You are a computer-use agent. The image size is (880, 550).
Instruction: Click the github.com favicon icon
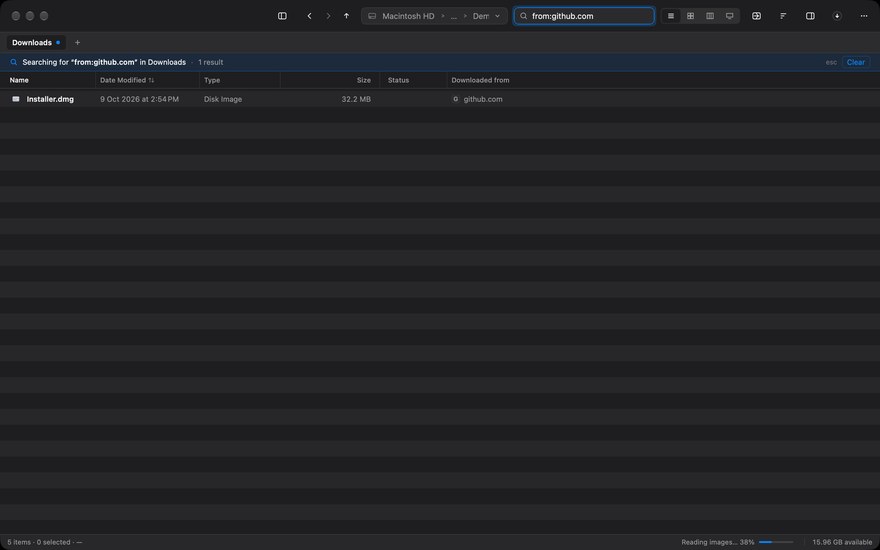[455, 99]
